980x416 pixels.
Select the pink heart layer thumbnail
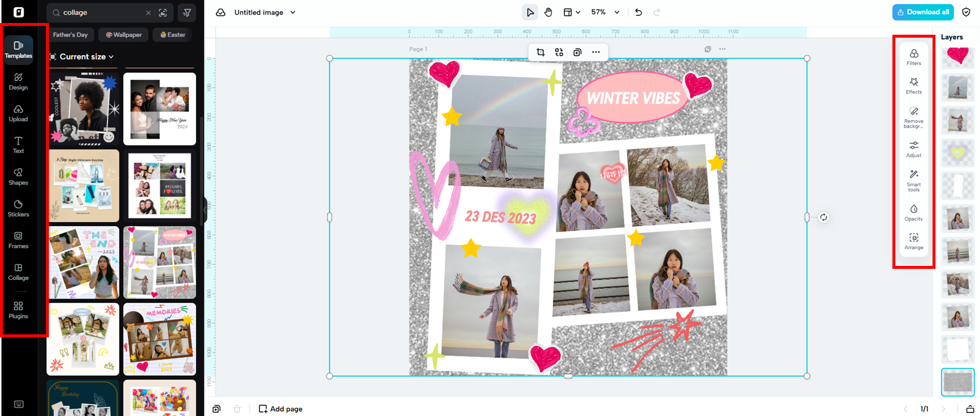[x=957, y=56]
